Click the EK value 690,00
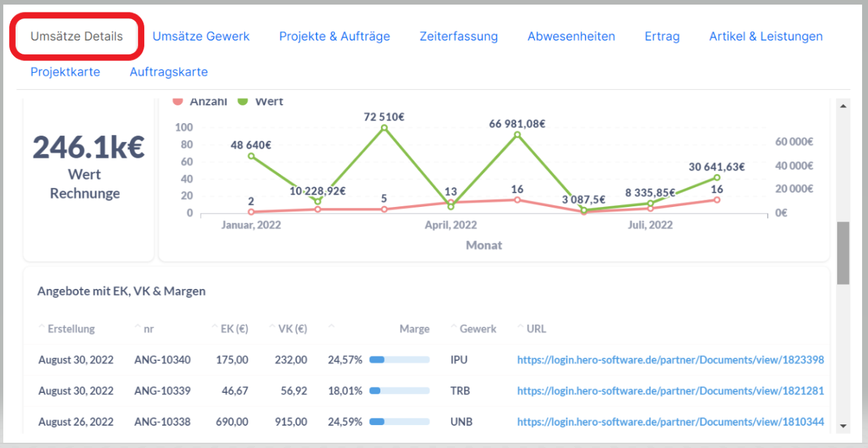 [x=233, y=422]
